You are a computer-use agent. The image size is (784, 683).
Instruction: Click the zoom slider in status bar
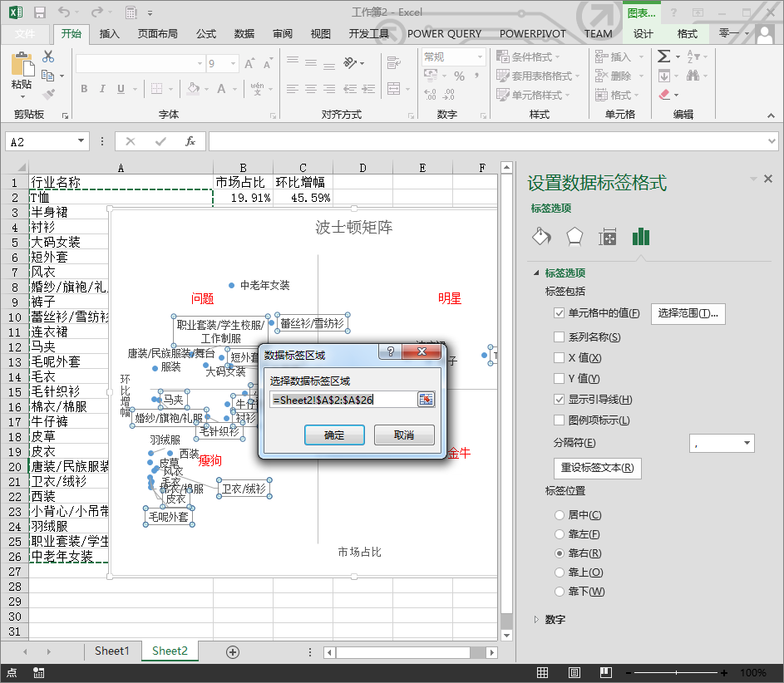point(676,672)
